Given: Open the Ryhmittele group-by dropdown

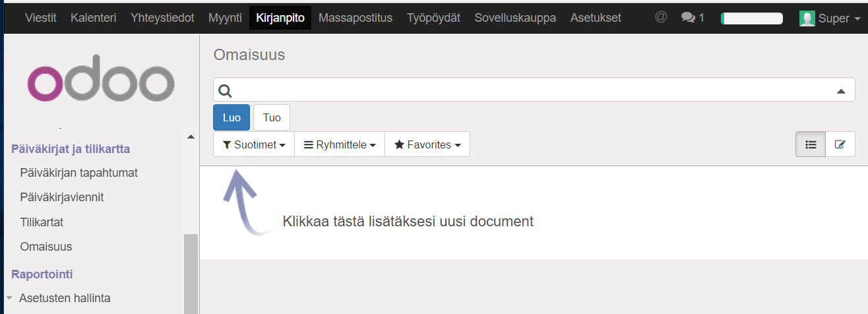Looking at the screenshot, I should [x=340, y=144].
